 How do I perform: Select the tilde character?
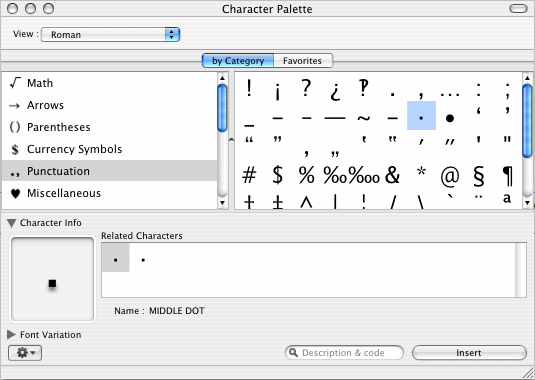pyautogui.click(x=364, y=118)
